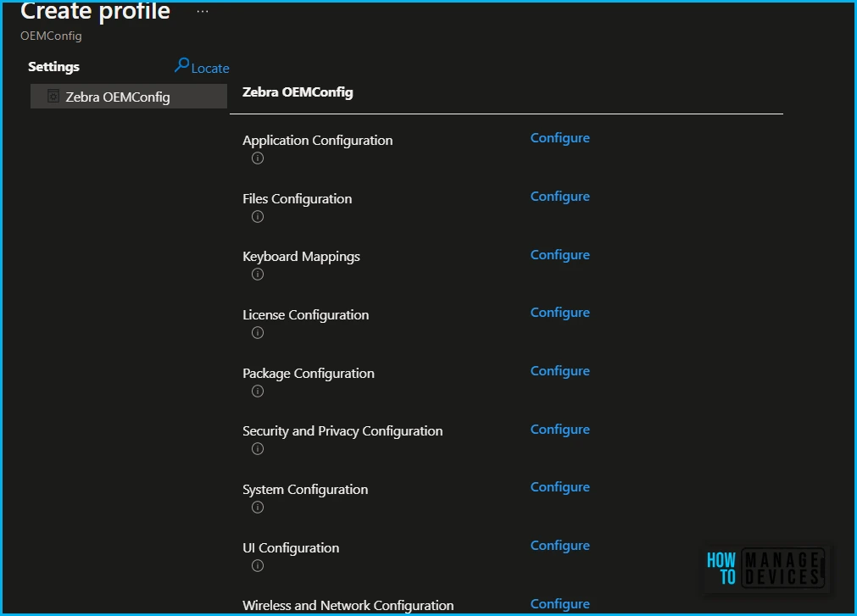Configure Wireless and Network Configuration
The height and width of the screenshot is (616, 857).
click(559, 604)
